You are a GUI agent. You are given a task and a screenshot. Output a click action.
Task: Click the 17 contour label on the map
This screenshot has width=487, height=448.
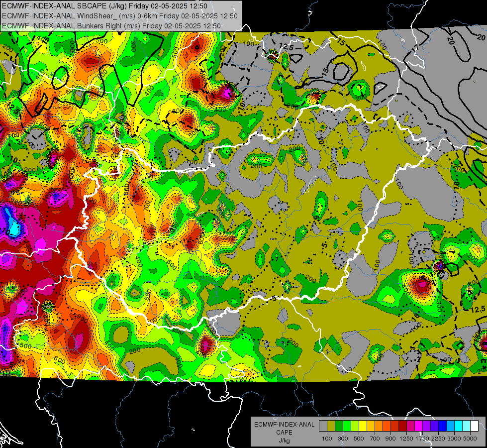pyautogui.click(x=415, y=48)
